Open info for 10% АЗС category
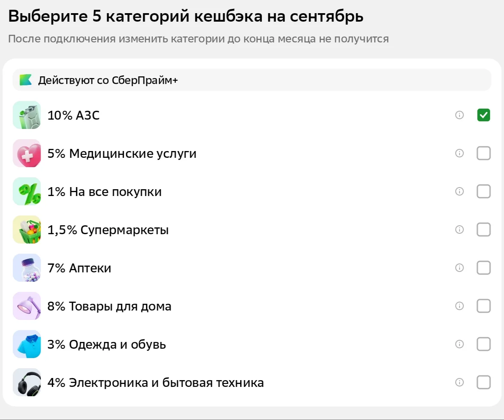This screenshot has height=420, width=504. click(459, 115)
